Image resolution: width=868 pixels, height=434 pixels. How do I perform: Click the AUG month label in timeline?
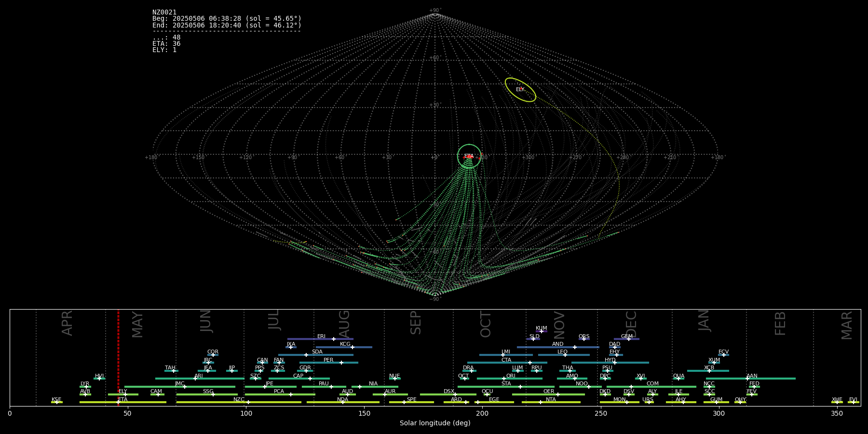[344, 323]
